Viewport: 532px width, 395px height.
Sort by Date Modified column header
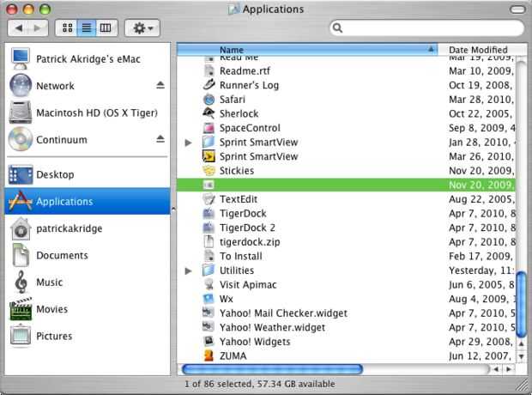coord(481,50)
